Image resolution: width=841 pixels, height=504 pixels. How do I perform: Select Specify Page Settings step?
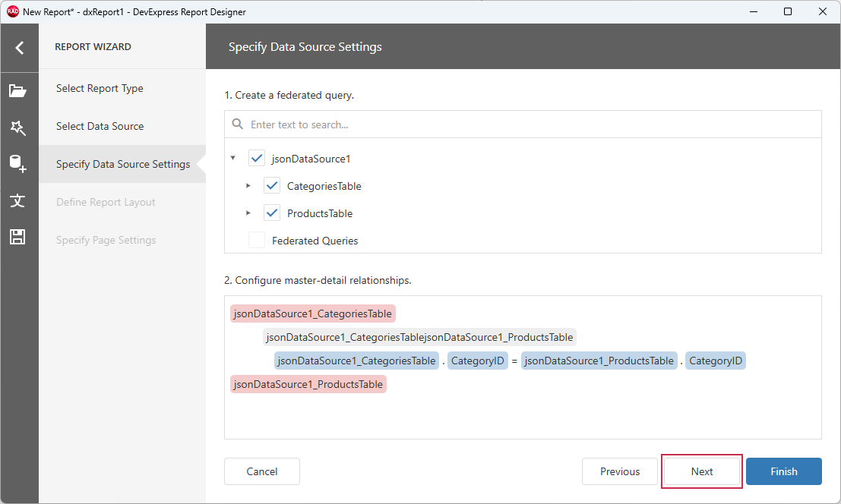(x=122, y=240)
